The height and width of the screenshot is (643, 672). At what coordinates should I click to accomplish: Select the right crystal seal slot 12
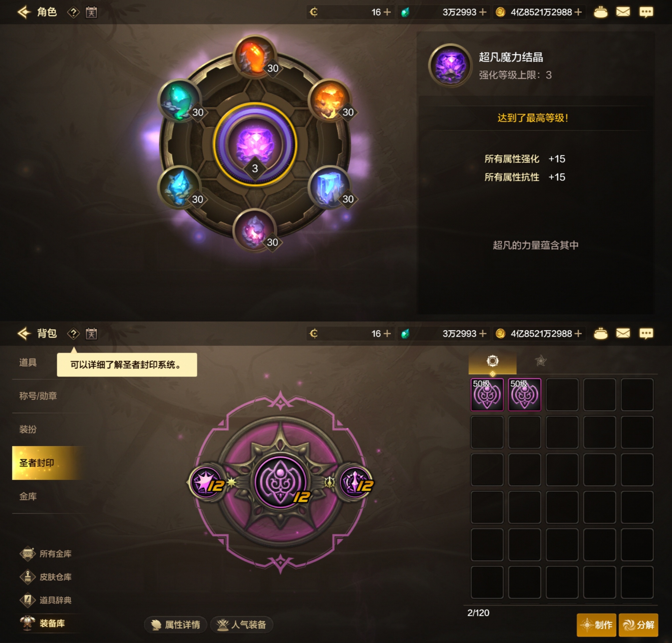(356, 482)
